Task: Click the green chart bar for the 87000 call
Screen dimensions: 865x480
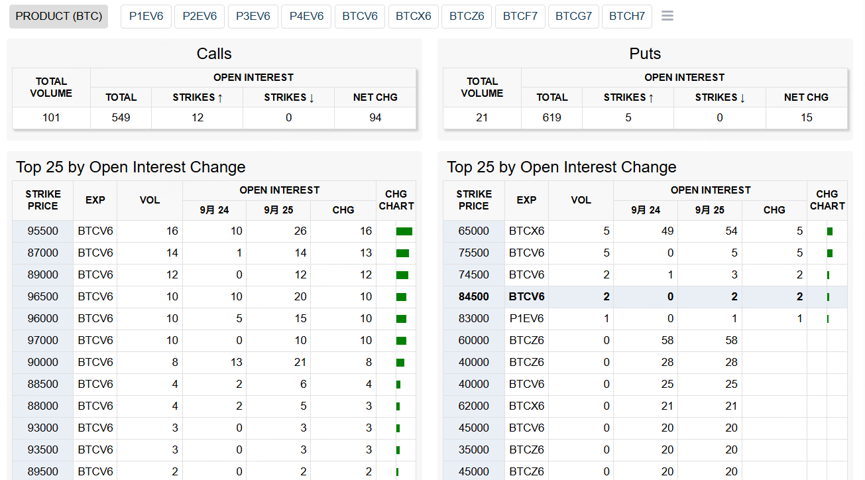Action: click(x=403, y=253)
